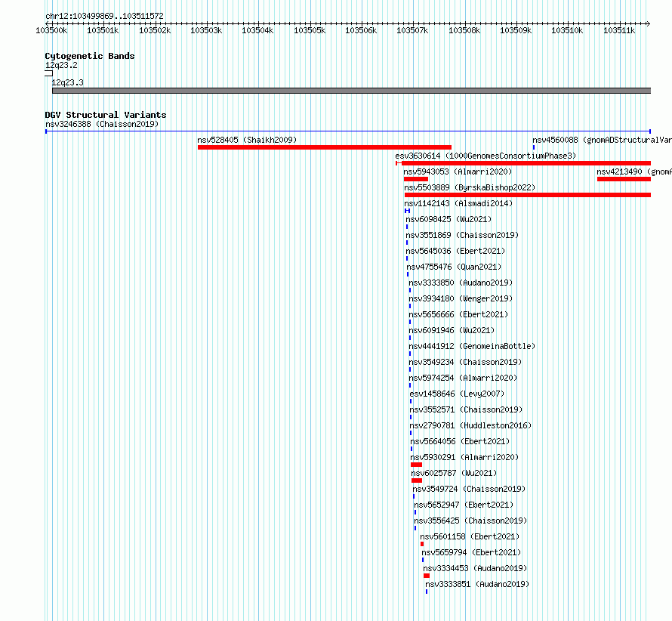Open the nsv4441912 (GenomeinaBottle) entry
The image size is (672, 621).
472,346
